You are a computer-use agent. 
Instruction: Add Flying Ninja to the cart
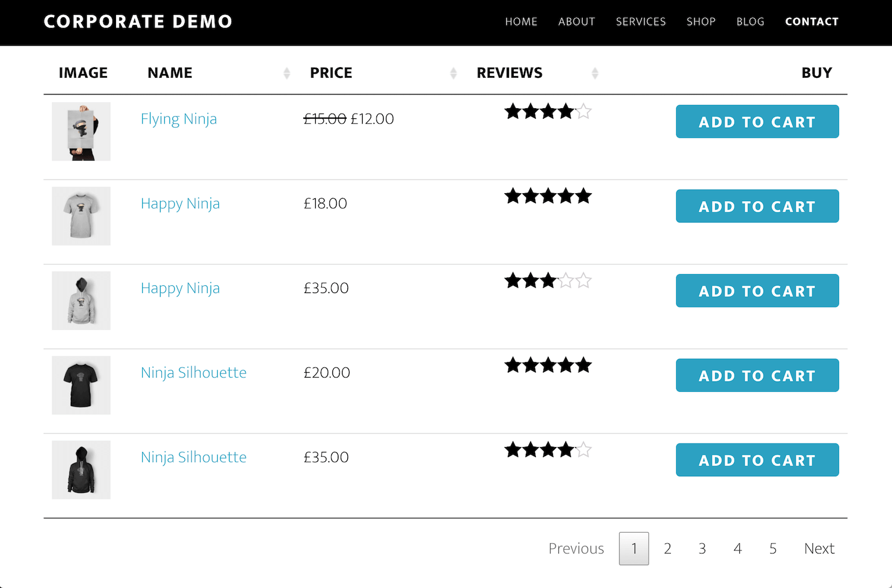(757, 121)
